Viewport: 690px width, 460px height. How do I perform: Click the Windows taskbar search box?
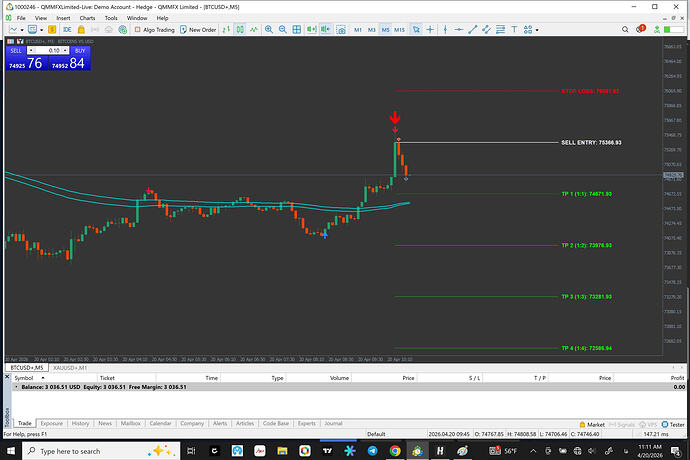[x=101, y=451]
